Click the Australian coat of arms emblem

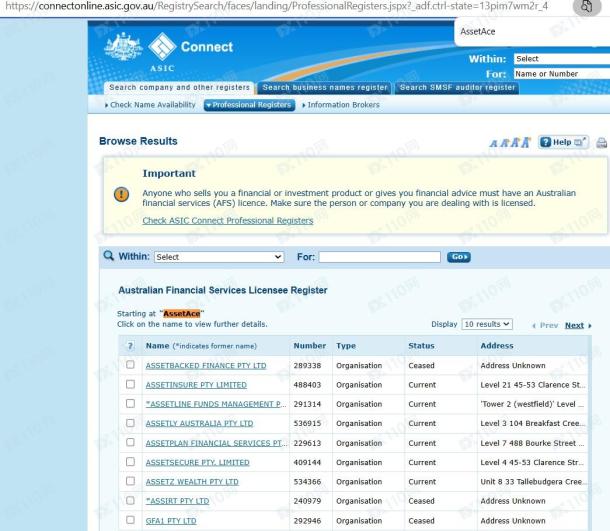[123, 47]
